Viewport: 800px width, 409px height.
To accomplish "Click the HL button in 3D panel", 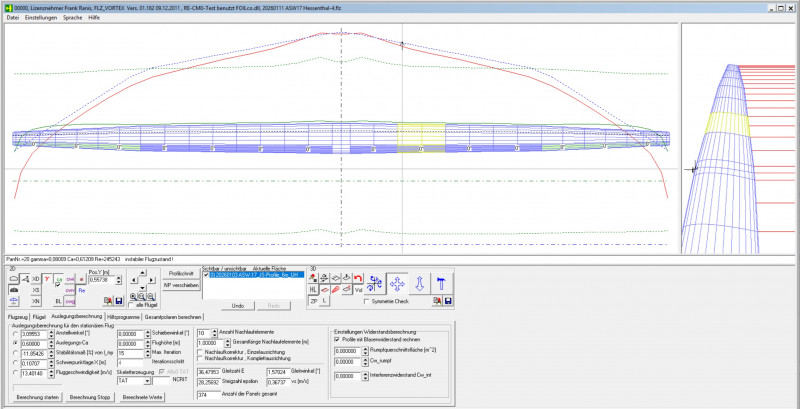I will tap(313, 288).
